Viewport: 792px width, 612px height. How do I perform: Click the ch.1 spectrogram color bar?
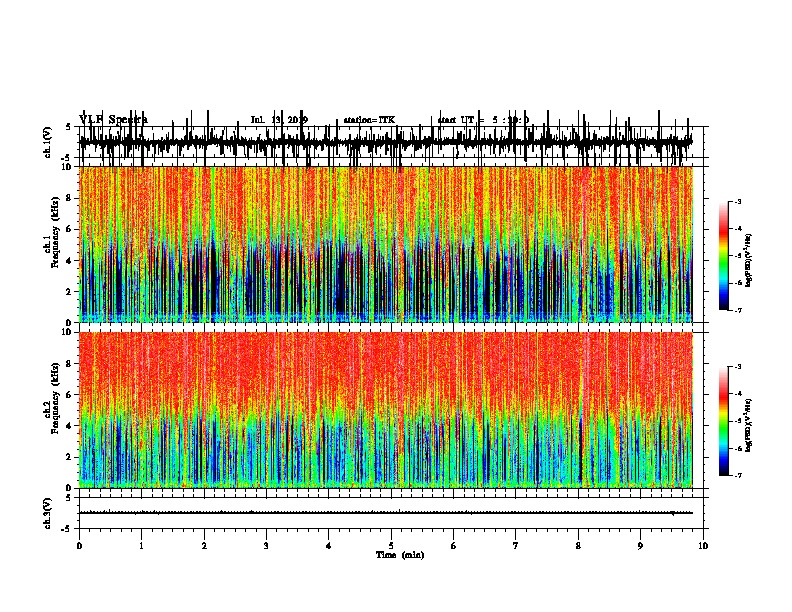(x=723, y=256)
